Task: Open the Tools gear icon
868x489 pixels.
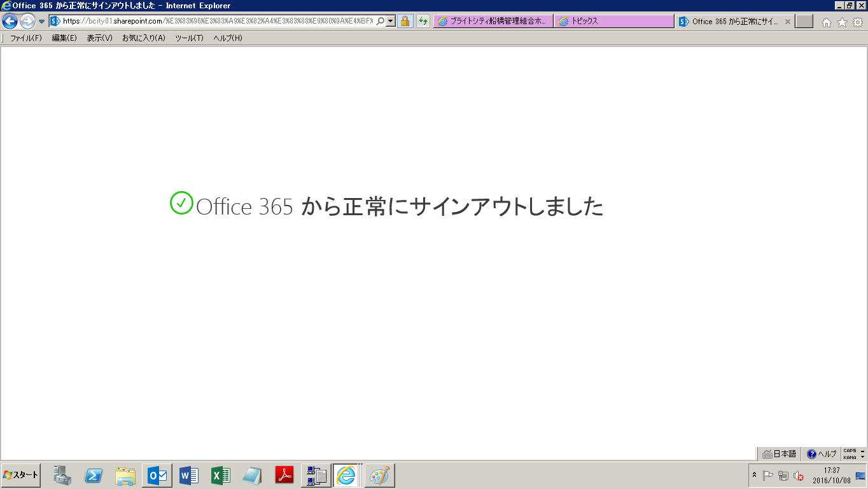Action: [x=857, y=22]
